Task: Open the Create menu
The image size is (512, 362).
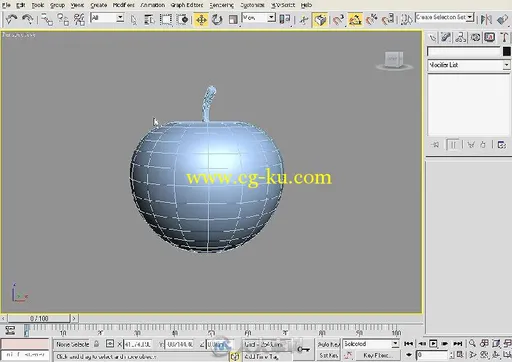Action: [x=99, y=5]
